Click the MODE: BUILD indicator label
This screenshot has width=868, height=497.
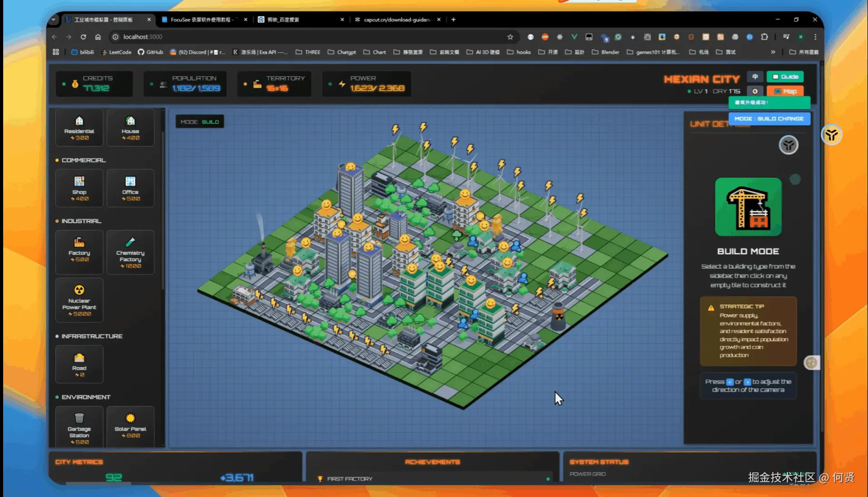pos(200,122)
